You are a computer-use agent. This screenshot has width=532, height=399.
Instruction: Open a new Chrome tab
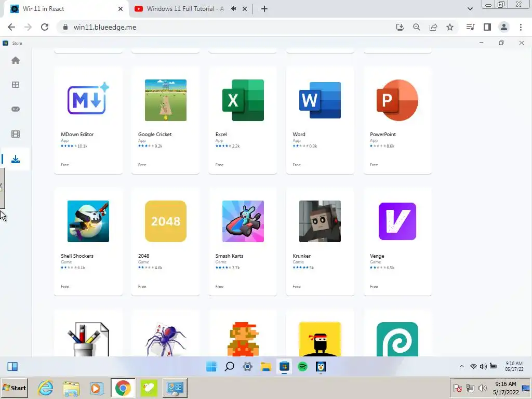coord(264,9)
